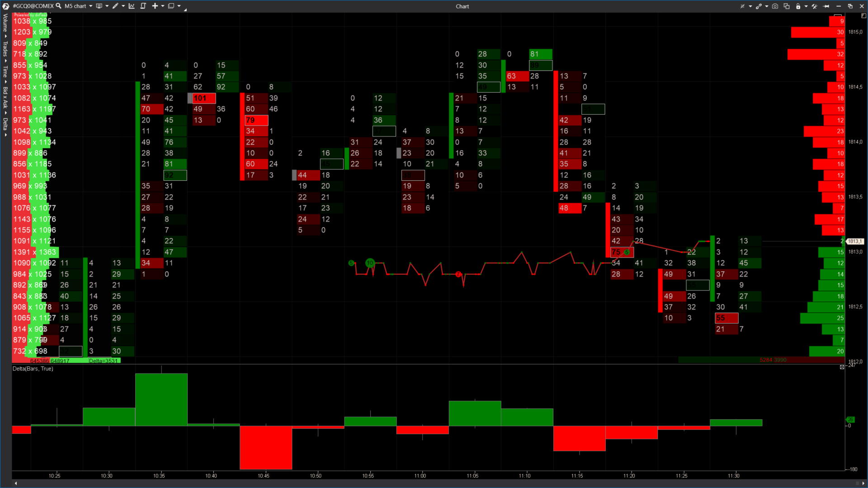Click the duplicate chart icon
Image resolution: width=868 pixels, height=488 pixels.
pyautogui.click(x=787, y=6)
